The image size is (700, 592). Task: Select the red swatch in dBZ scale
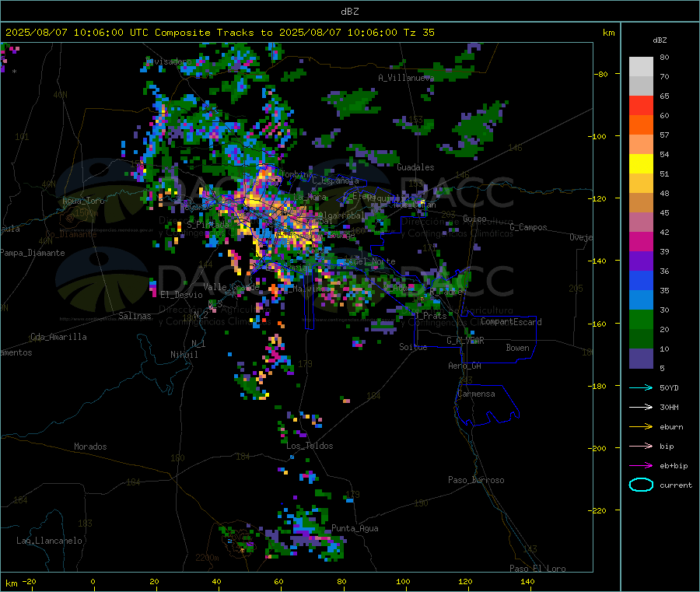(641, 105)
